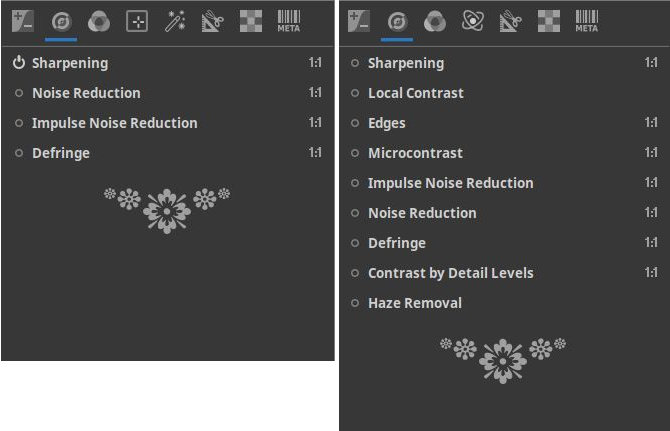Enable Impulse Noise Reduction toggle in the left panel
This screenshot has width=670, height=431.
pos(19,123)
